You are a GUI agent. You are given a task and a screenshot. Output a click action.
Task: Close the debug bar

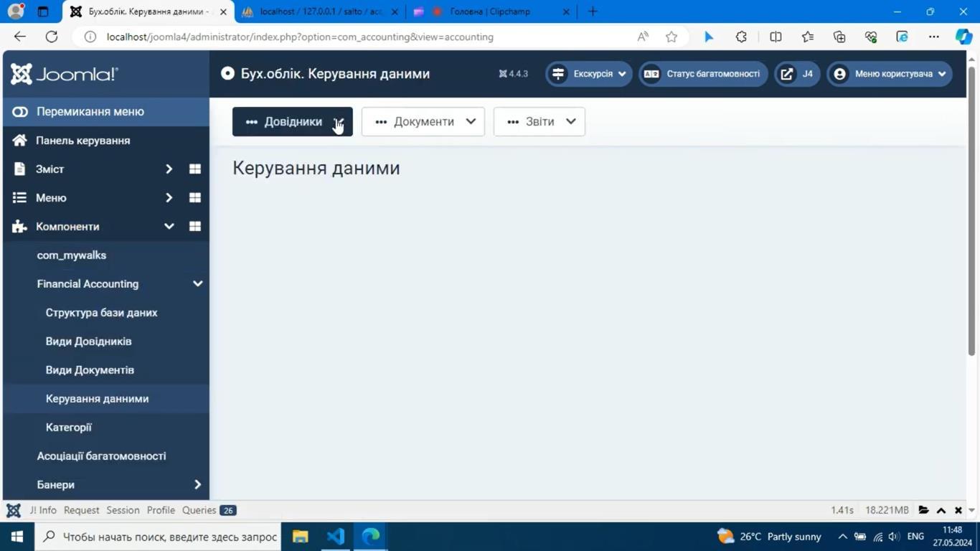[958, 510]
